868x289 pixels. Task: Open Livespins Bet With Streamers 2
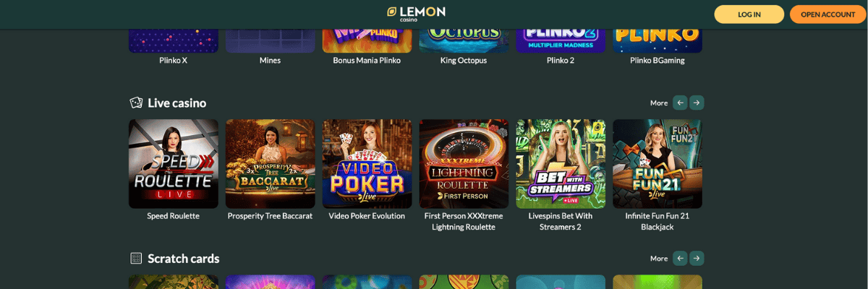tap(561, 164)
